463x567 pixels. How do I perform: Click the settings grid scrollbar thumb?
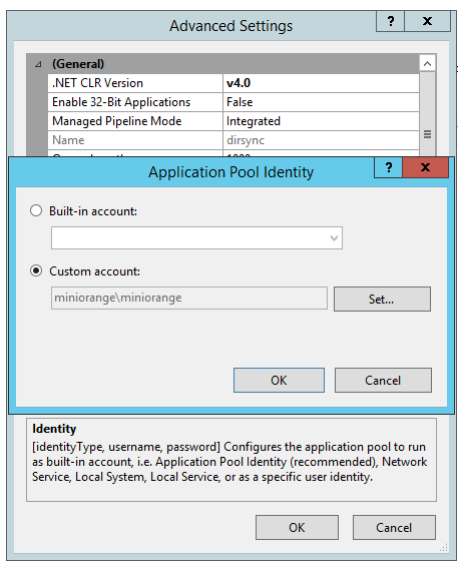tap(427, 134)
